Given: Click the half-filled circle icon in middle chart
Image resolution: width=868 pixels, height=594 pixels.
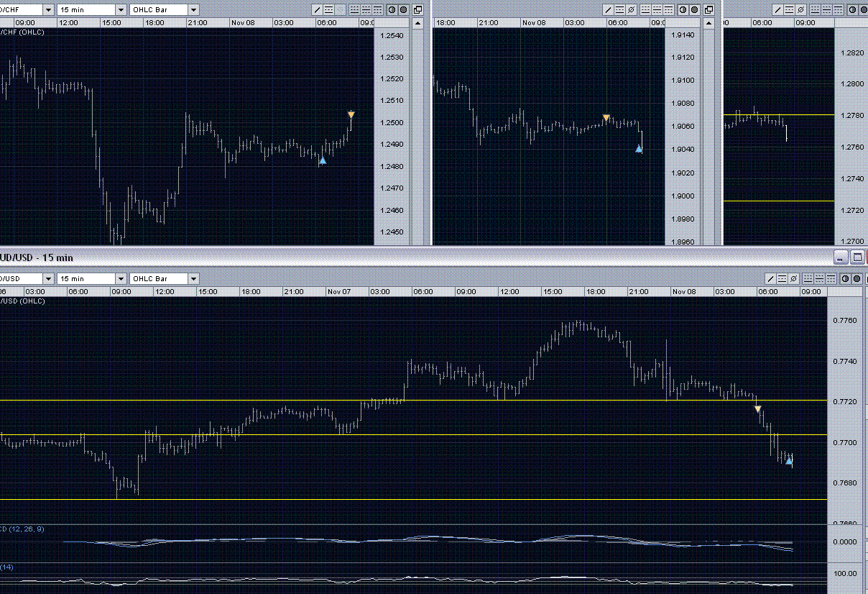Looking at the screenshot, I should [683, 10].
